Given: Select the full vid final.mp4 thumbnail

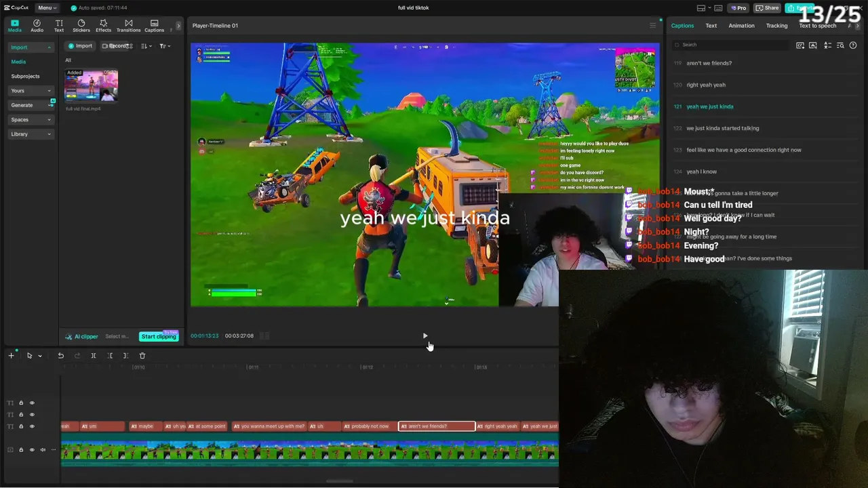Looking at the screenshot, I should click(91, 85).
